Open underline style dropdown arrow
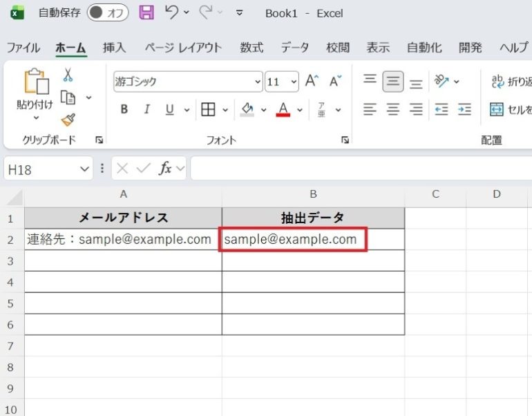Screen dimensions: 532x416 (x=187, y=110)
